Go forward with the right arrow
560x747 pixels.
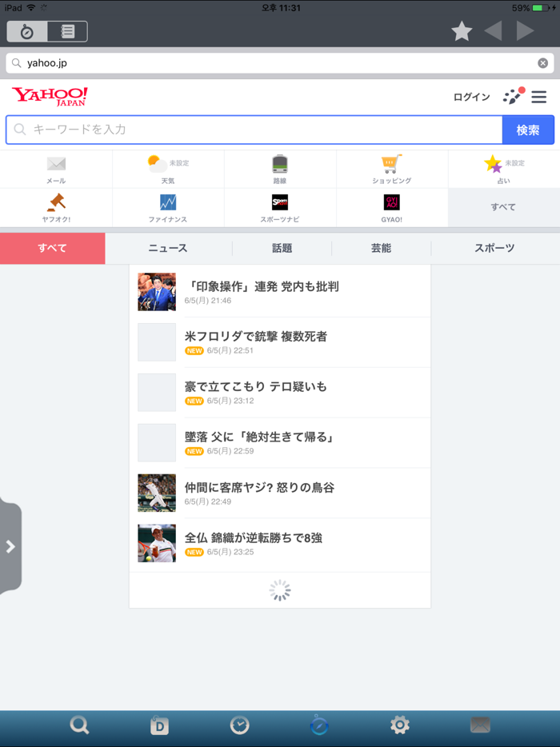[x=526, y=31]
